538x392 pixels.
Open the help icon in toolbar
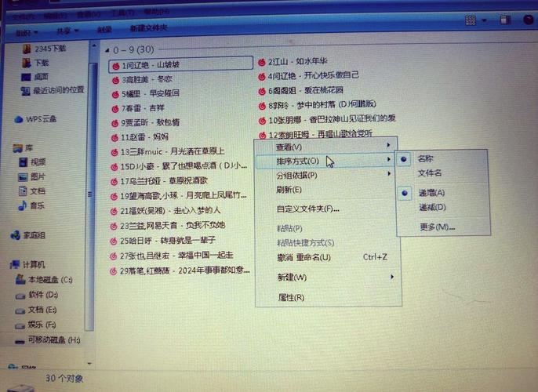529,19
